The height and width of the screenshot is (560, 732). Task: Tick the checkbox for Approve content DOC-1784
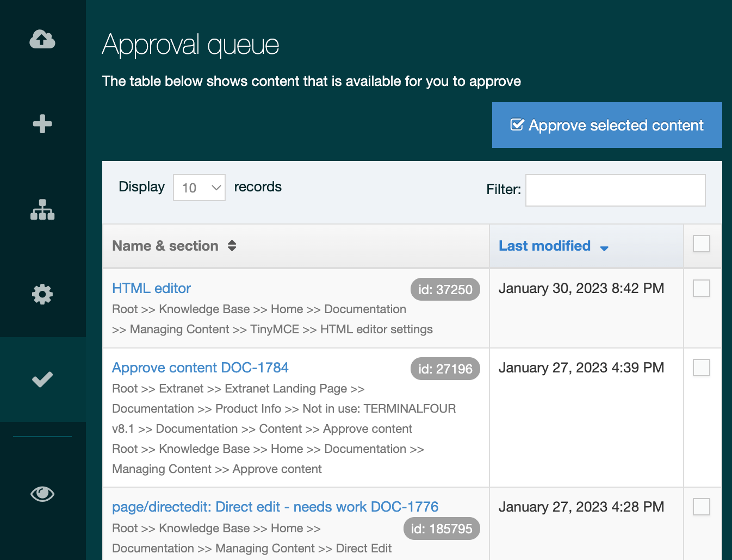point(702,368)
